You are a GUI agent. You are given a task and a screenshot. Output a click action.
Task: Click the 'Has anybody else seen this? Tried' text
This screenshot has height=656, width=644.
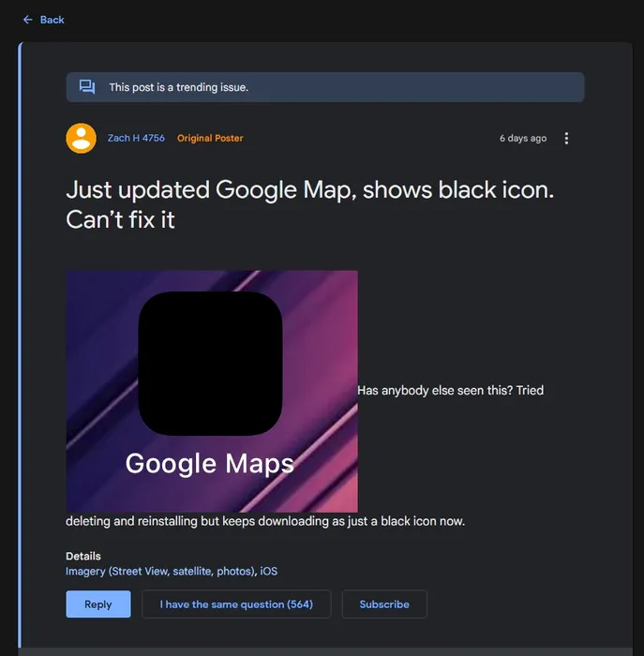(451, 390)
